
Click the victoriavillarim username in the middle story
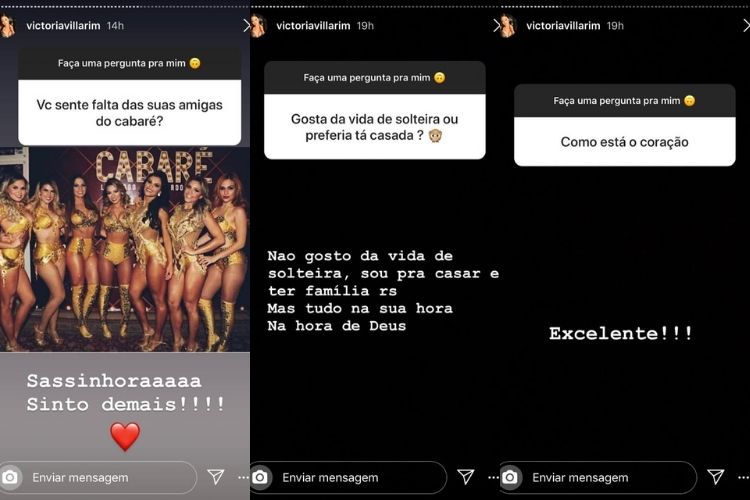313,26
